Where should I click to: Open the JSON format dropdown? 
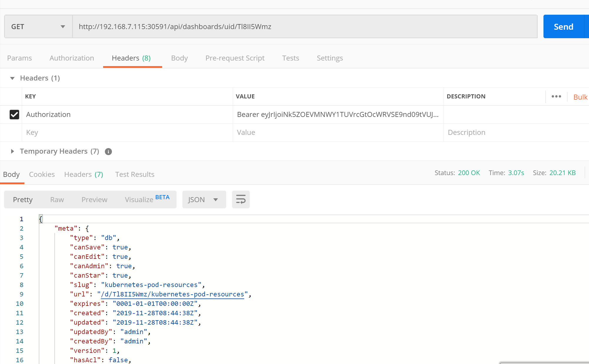pos(204,199)
